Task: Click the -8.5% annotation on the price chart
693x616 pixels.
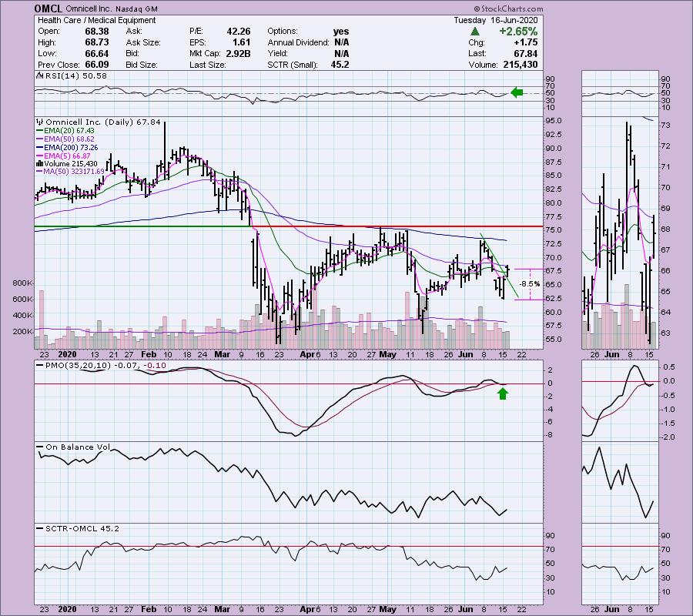Action: pos(530,283)
